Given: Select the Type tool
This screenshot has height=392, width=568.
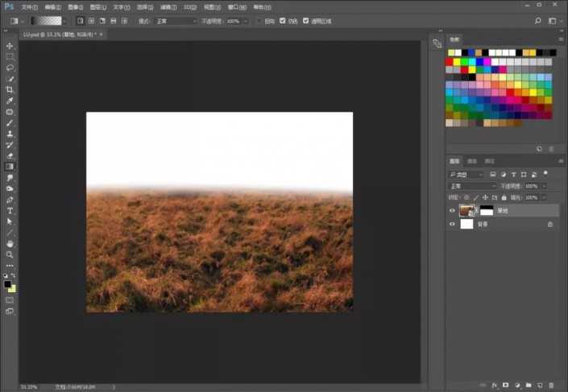Looking at the screenshot, I should [10, 210].
